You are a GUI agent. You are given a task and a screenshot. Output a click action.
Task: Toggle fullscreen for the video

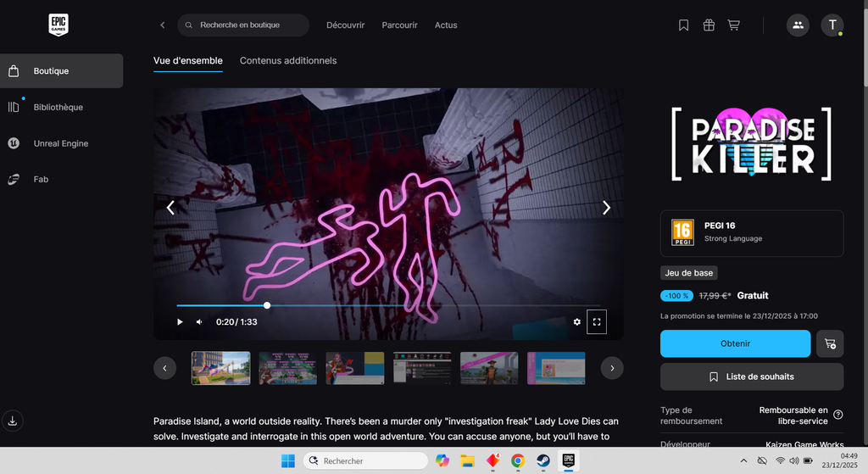pos(597,322)
